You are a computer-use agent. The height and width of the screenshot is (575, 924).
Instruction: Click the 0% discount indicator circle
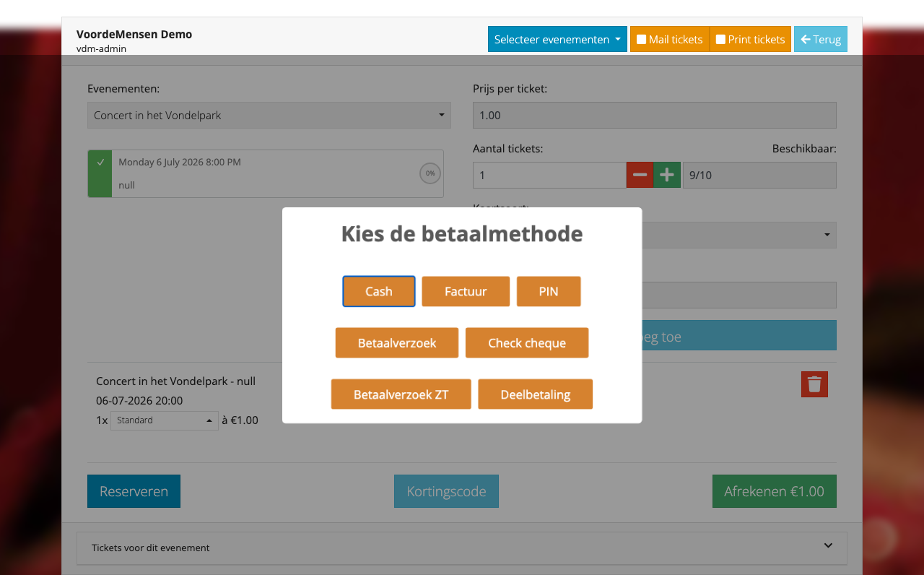430,173
